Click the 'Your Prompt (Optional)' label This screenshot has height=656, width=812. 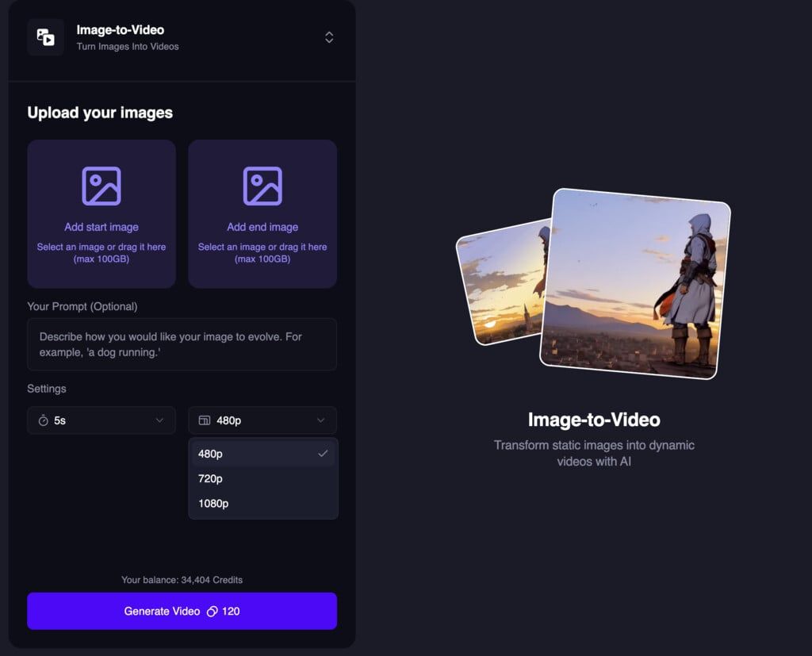82,307
